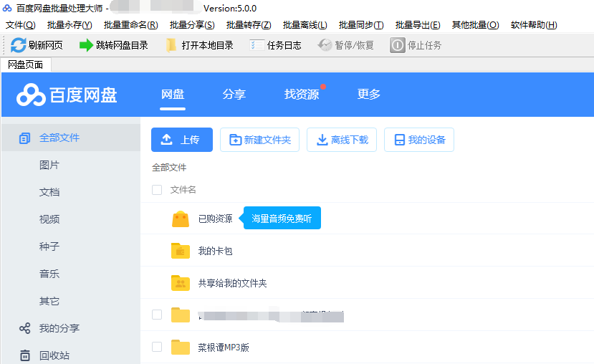Select 全部文件 in the sidebar
Image resolution: width=594 pixels, height=364 pixels.
pos(71,138)
